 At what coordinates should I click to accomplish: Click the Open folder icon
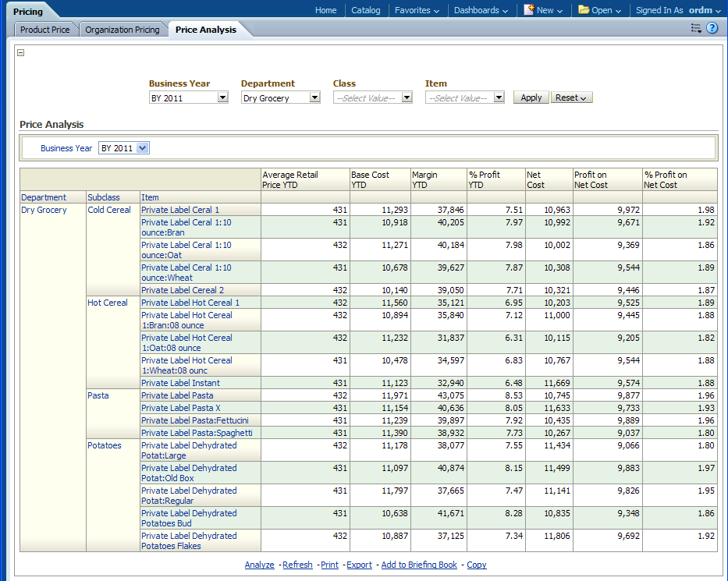click(584, 10)
